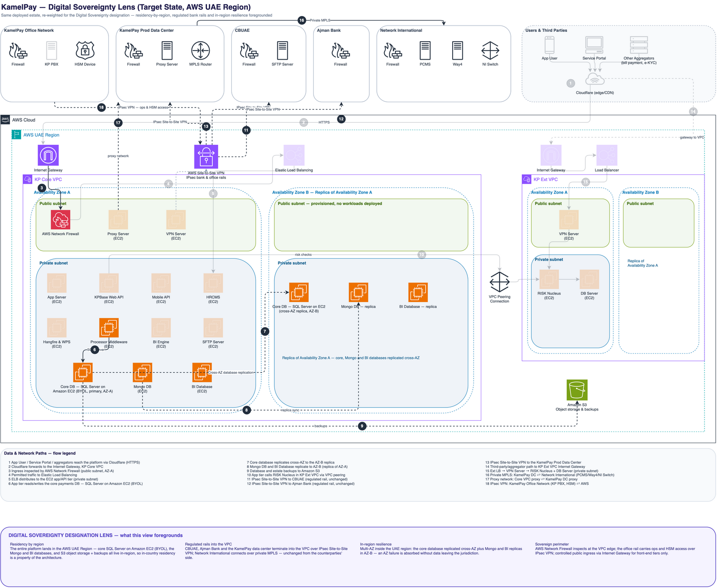Select the BI Database replica icon
This screenshot has width=717, height=588.
coord(418,292)
